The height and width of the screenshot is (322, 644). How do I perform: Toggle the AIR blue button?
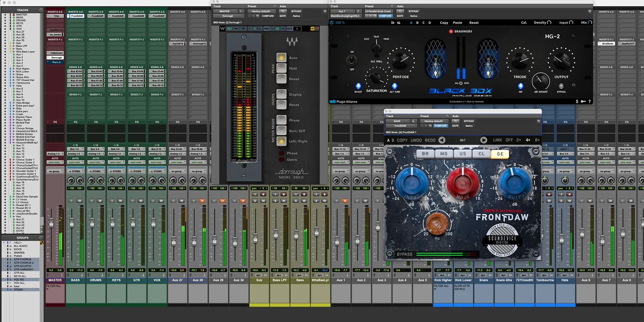click(521, 86)
